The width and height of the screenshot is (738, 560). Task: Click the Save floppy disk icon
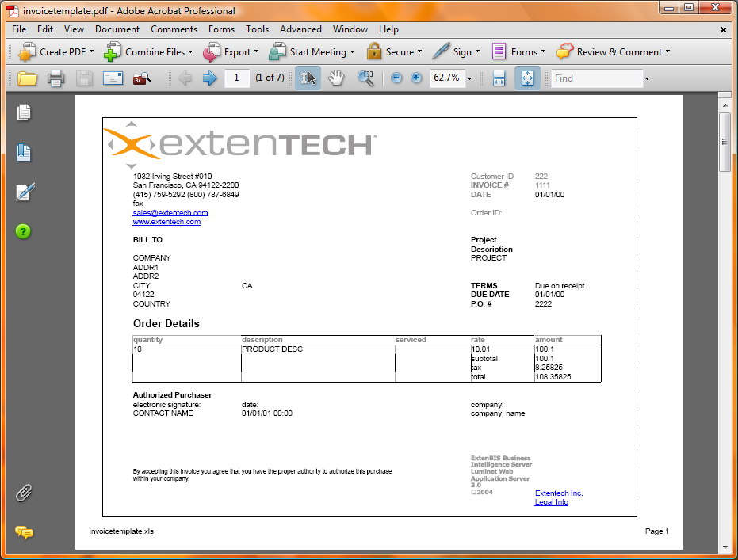(x=84, y=78)
